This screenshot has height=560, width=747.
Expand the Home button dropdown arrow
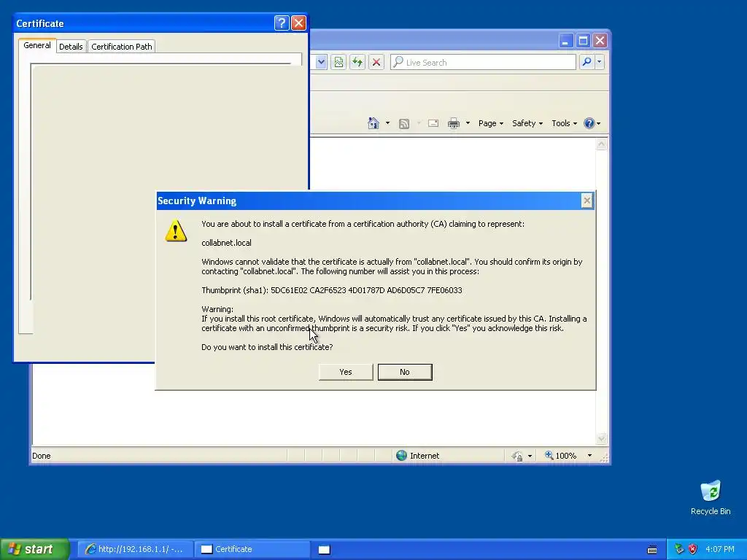[x=387, y=123]
